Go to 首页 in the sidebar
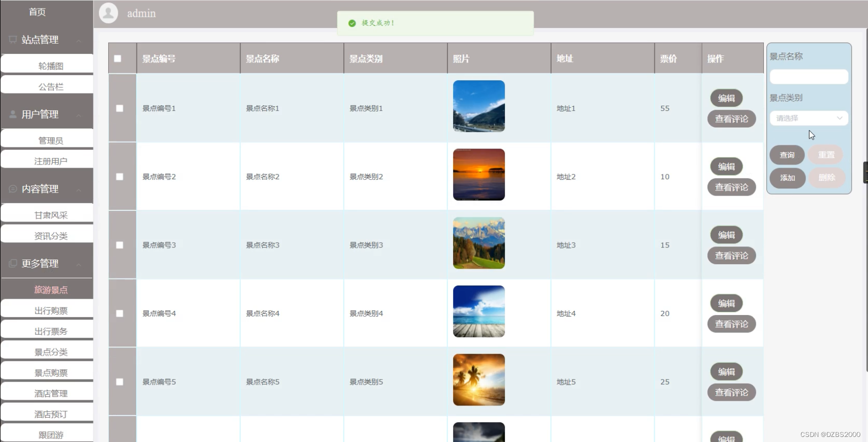 pos(37,12)
